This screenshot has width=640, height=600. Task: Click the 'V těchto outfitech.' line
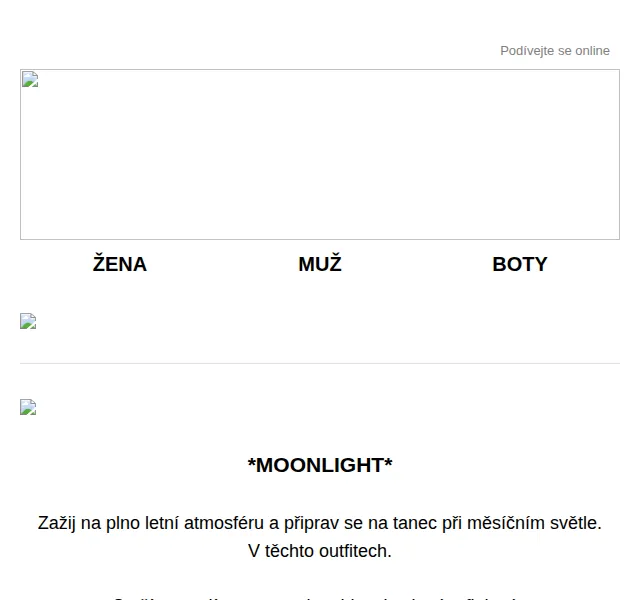(320, 551)
